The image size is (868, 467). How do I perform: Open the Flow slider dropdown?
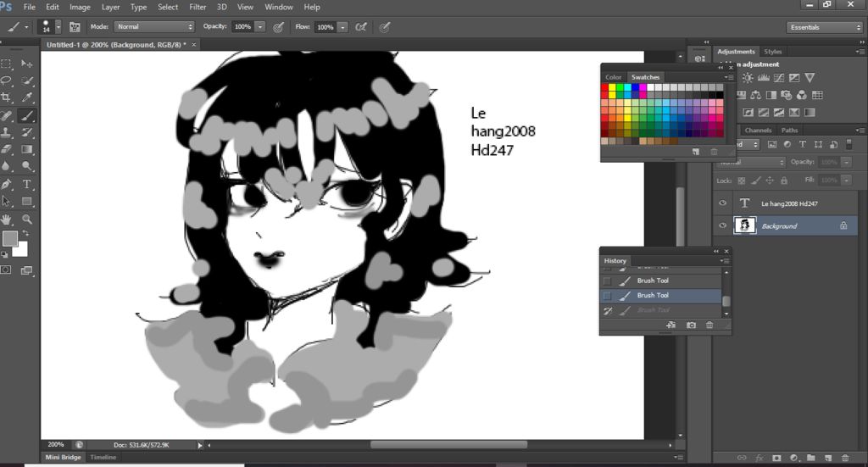342,26
